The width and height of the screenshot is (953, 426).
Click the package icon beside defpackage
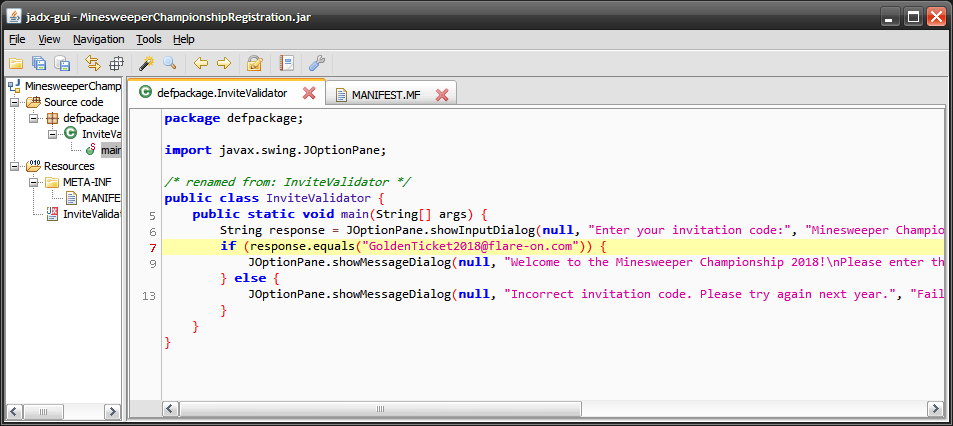[x=53, y=118]
